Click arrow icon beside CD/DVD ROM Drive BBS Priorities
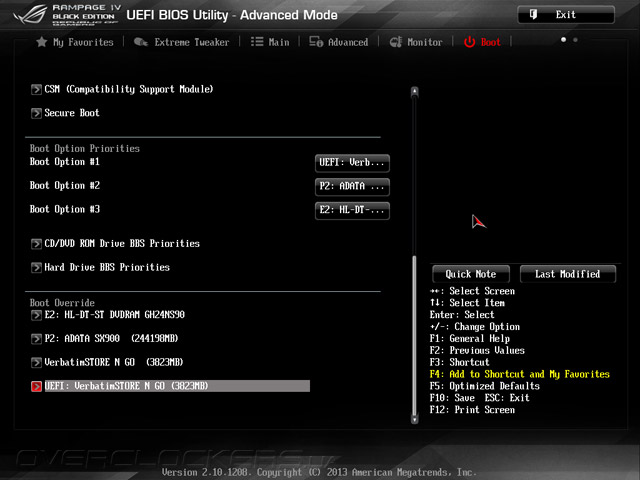The height and width of the screenshot is (480, 640). pyautogui.click(x=36, y=244)
